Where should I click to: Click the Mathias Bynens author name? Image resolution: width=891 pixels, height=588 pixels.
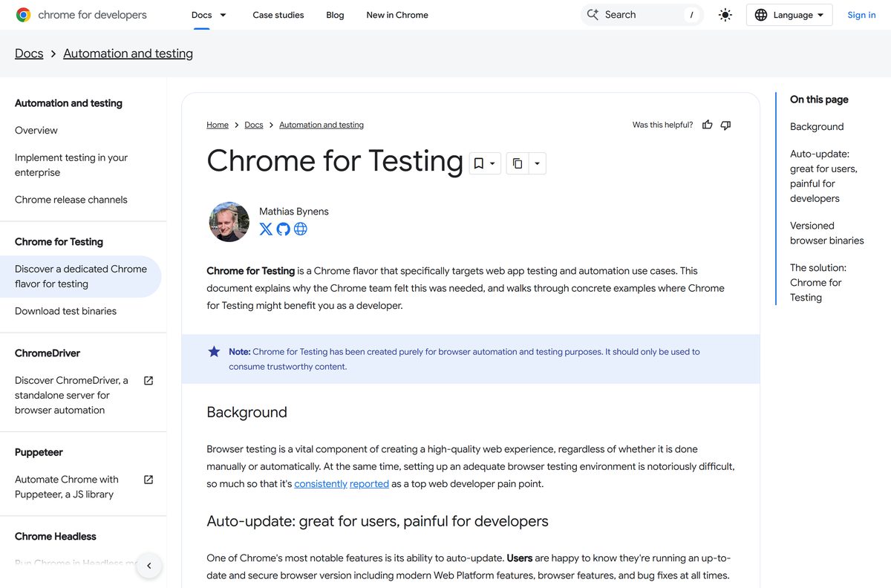click(x=294, y=212)
